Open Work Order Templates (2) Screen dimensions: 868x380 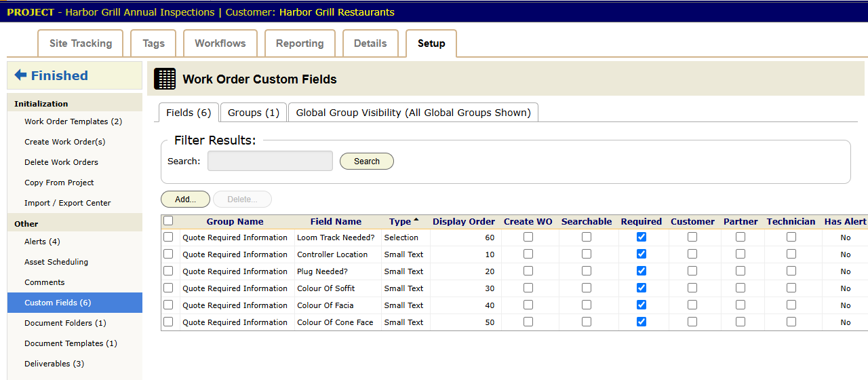pyautogui.click(x=73, y=121)
